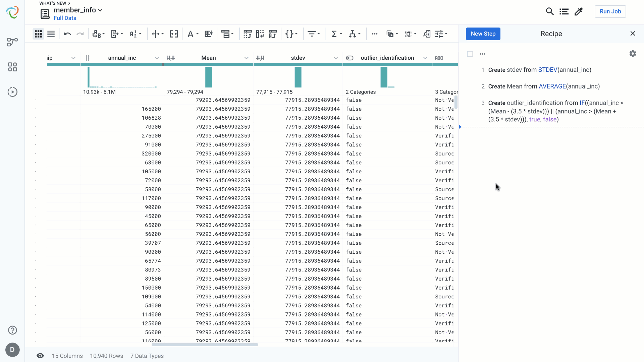Toggle the outlier_identification column type icon

pos(350,58)
